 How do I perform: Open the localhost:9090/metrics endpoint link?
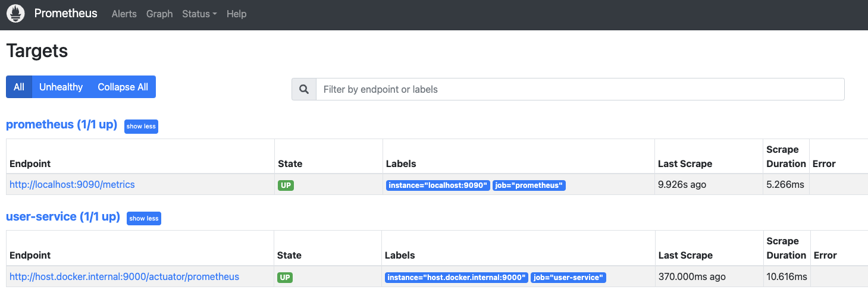pyautogui.click(x=72, y=184)
